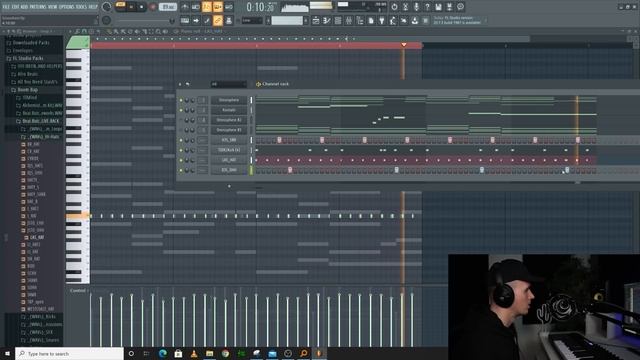This screenshot has height=360, width=640.
Task: Mute the Kontakt channel LED
Action: tap(181, 110)
